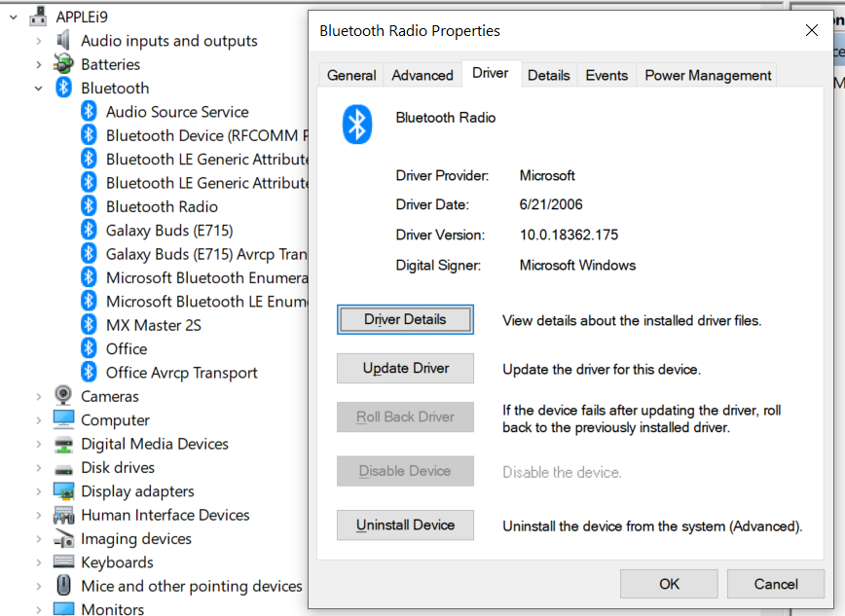Expand the Human Interface Devices category
Screen dimensions: 845x616
point(38,515)
